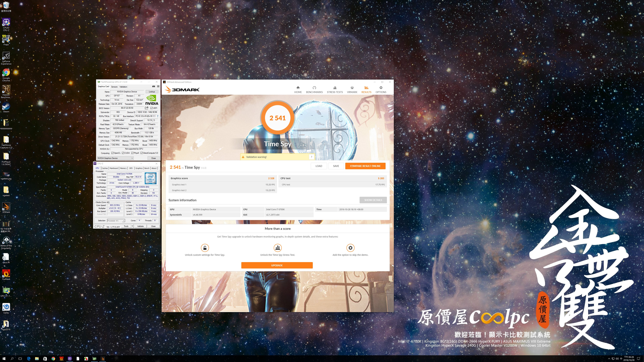Switch to the Caches tab in CPU-Z
The height and width of the screenshot is (362, 644).
105,168
